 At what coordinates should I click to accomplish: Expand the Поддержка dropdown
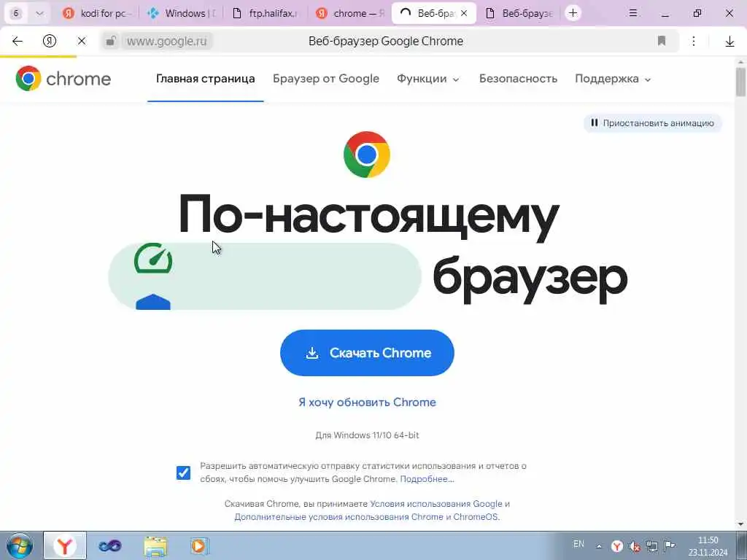[613, 79]
